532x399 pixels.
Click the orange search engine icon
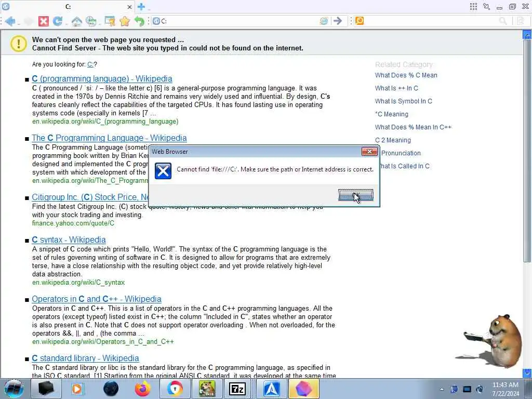pos(360,21)
